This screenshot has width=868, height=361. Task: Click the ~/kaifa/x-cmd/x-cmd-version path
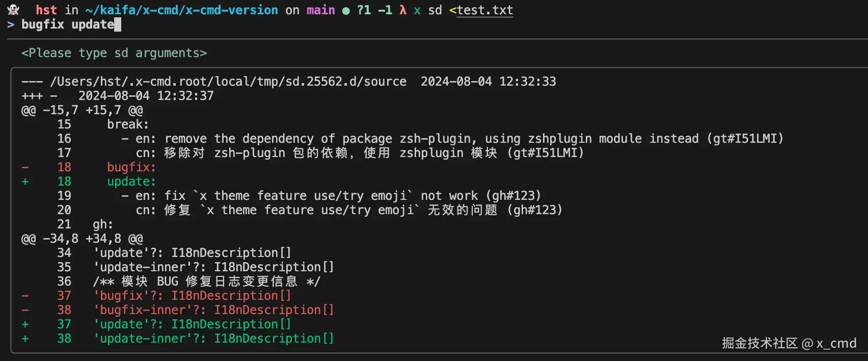pos(181,10)
